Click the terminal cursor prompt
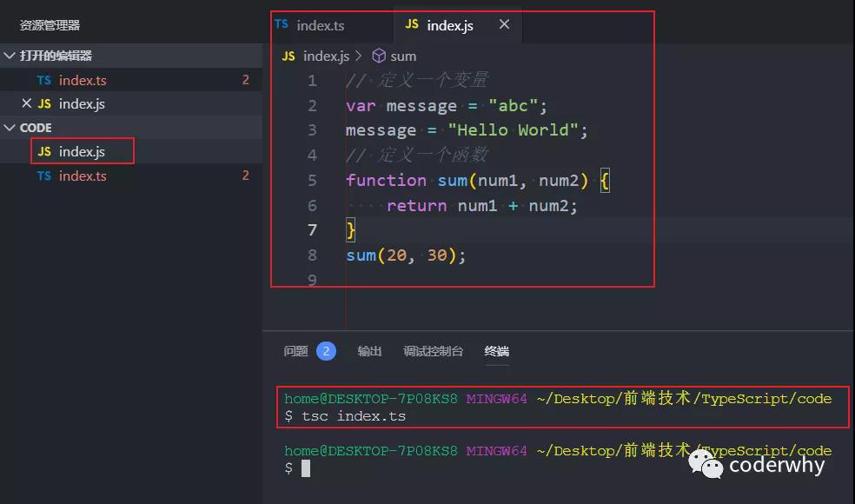 [305, 468]
